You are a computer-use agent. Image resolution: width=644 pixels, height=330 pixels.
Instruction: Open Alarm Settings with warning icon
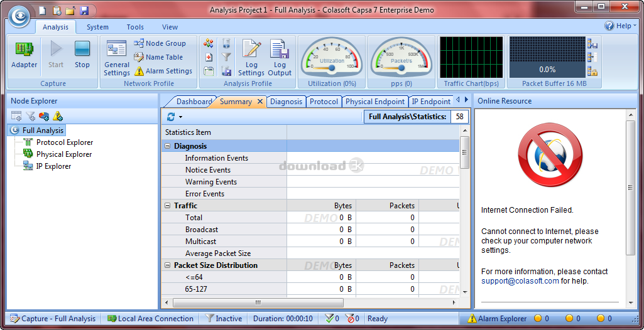(163, 71)
